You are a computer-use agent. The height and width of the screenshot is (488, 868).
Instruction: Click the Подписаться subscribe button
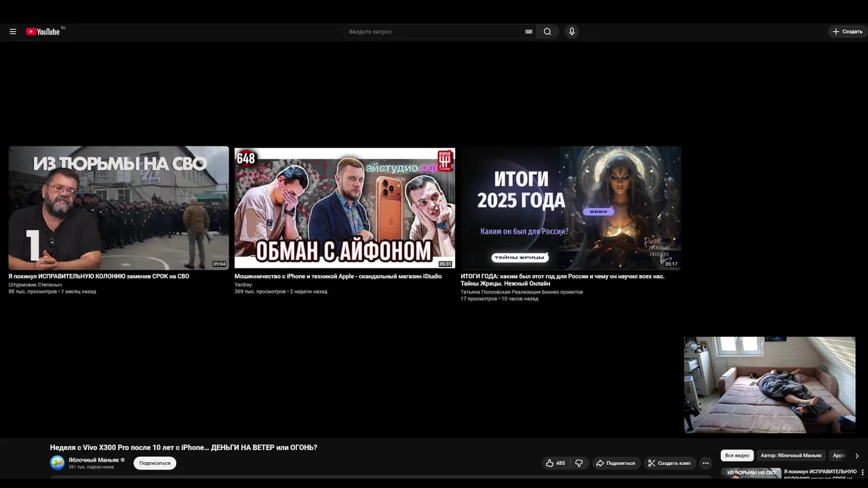(x=155, y=463)
